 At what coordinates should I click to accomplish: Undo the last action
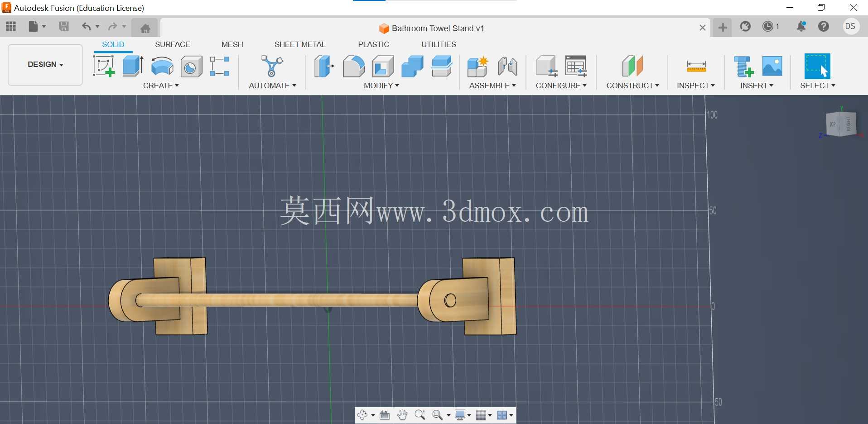point(86,27)
